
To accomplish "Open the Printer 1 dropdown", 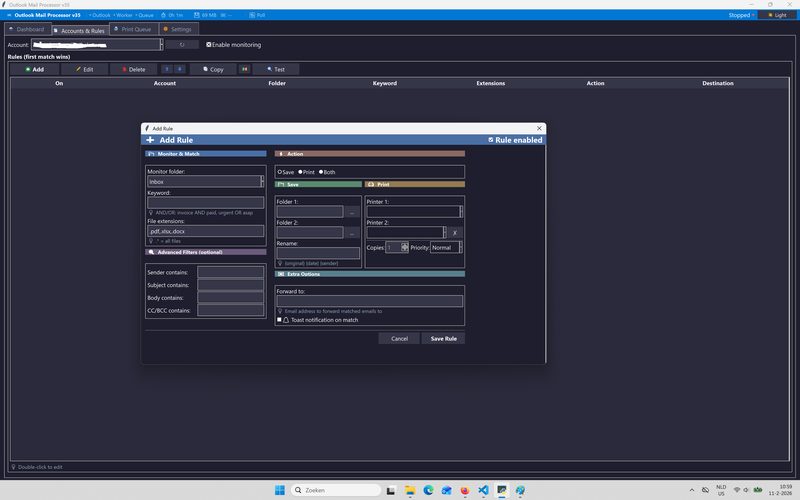I will (414, 212).
